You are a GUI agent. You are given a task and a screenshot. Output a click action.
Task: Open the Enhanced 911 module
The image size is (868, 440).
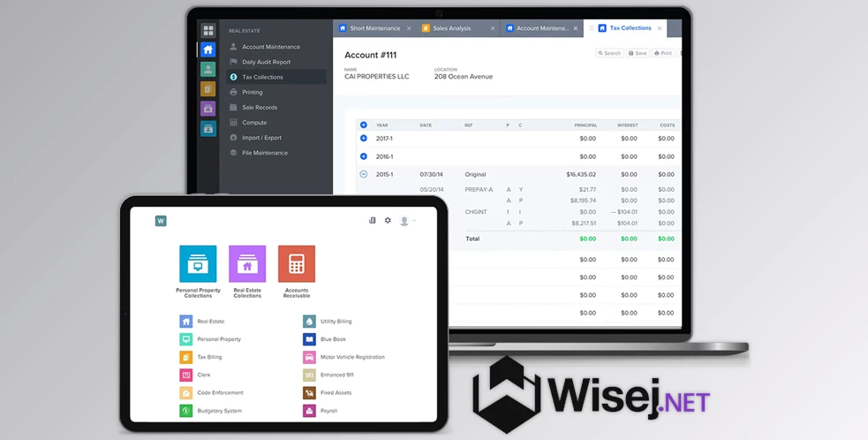tap(310, 375)
